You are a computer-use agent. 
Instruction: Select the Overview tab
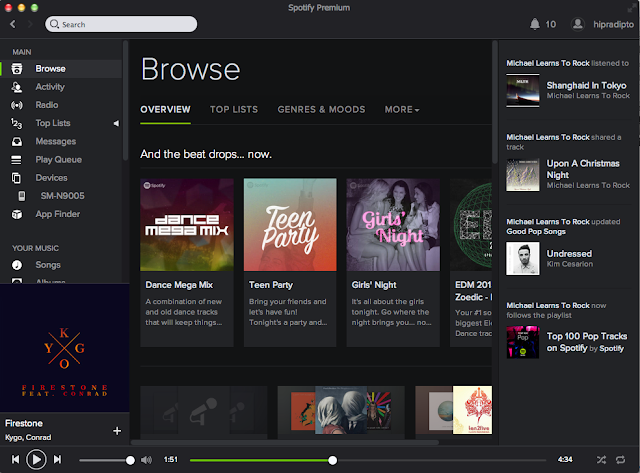(x=165, y=109)
